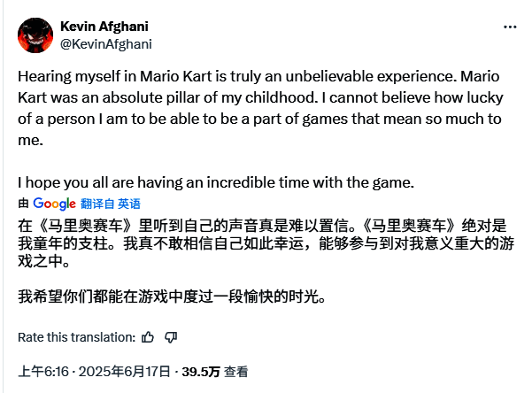The image size is (532, 393).
Task: Click the "翻译自" translated-from link
Action: point(98,203)
